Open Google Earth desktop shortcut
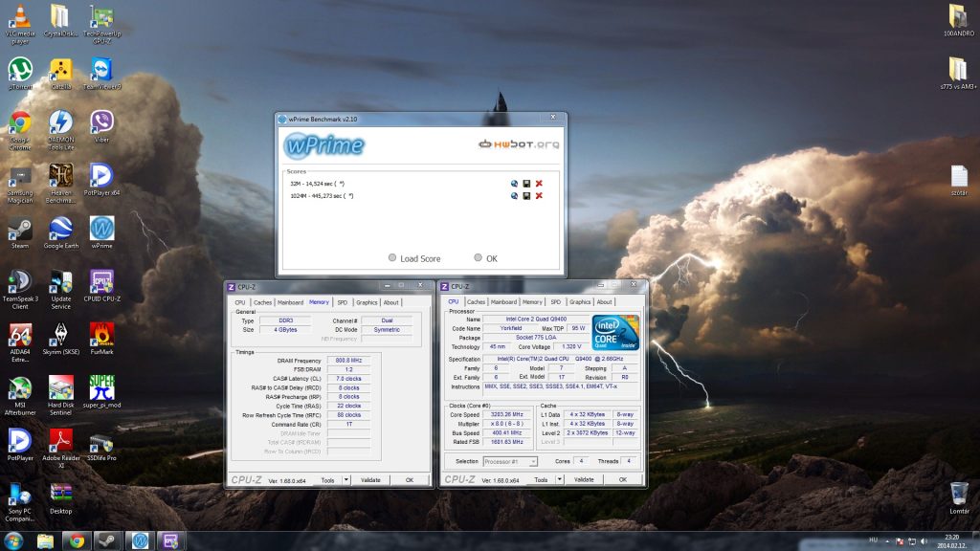Viewport: 980px width, 551px height. pyautogui.click(x=60, y=233)
